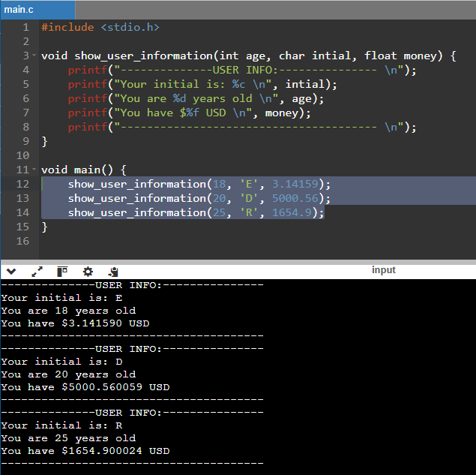Click console output 'You are 18 years old'
Image resolution: width=476 pixels, height=475 pixels.
pos(68,310)
